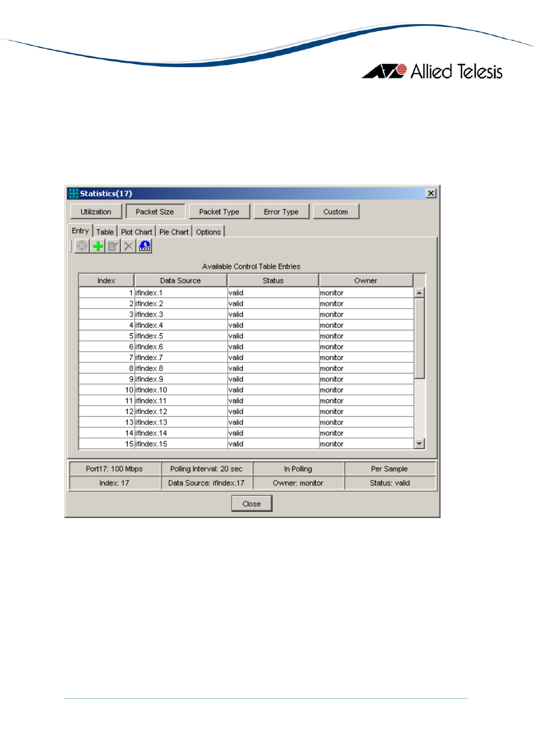This screenshot has height=756, width=534.
Task: Click the Close button
Action: [x=252, y=503]
